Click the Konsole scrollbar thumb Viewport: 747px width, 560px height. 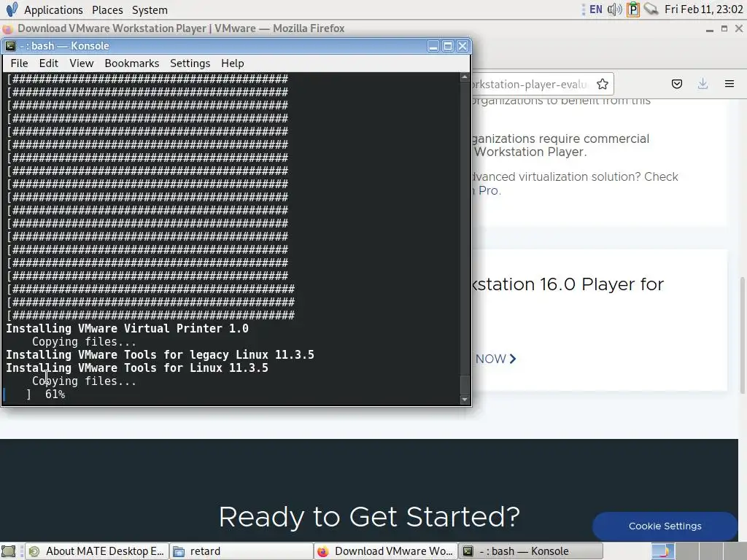point(465,385)
